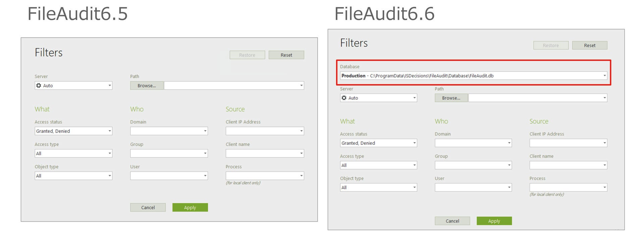Apply filters in FileAudit6.6 panel
This screenshot has height=241, width=644.
tap(494, 221)
